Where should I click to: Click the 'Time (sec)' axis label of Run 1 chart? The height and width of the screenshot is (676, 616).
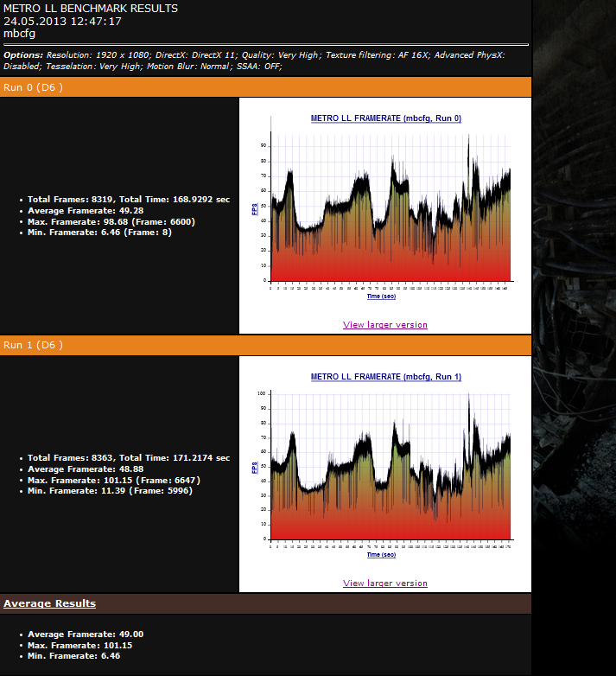click(x=381, y=554)
